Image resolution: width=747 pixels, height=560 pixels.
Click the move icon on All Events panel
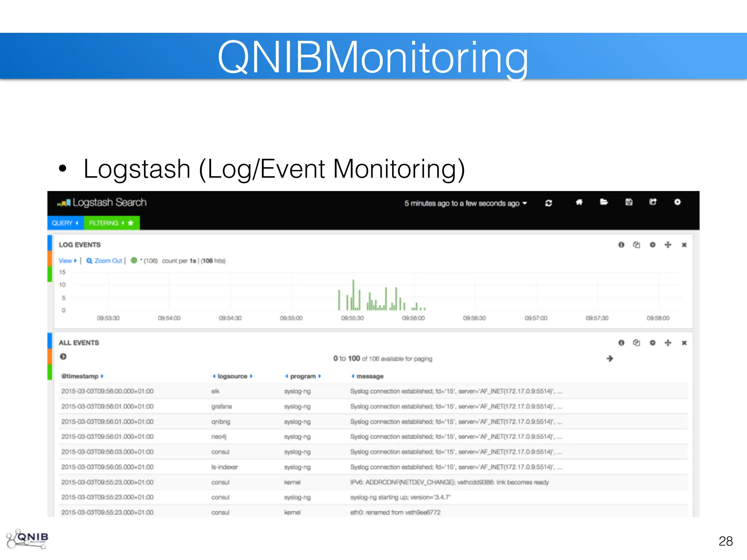[x=668, y=343]
